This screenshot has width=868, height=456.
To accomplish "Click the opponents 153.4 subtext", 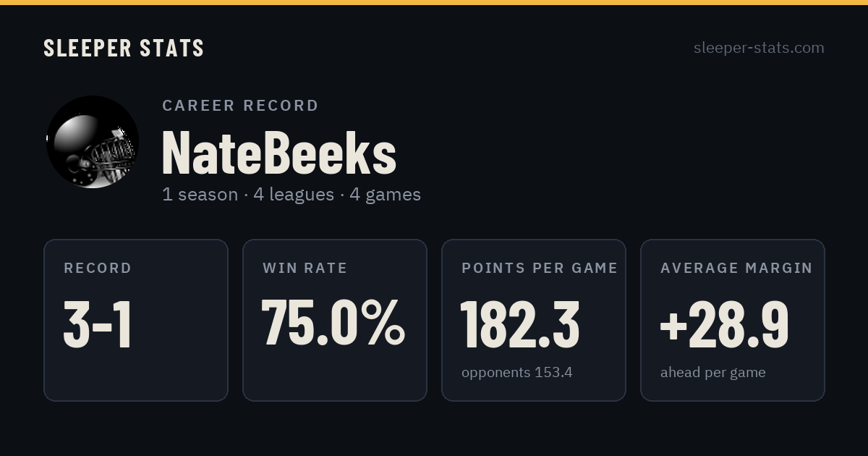I will (x=517, y=373).
